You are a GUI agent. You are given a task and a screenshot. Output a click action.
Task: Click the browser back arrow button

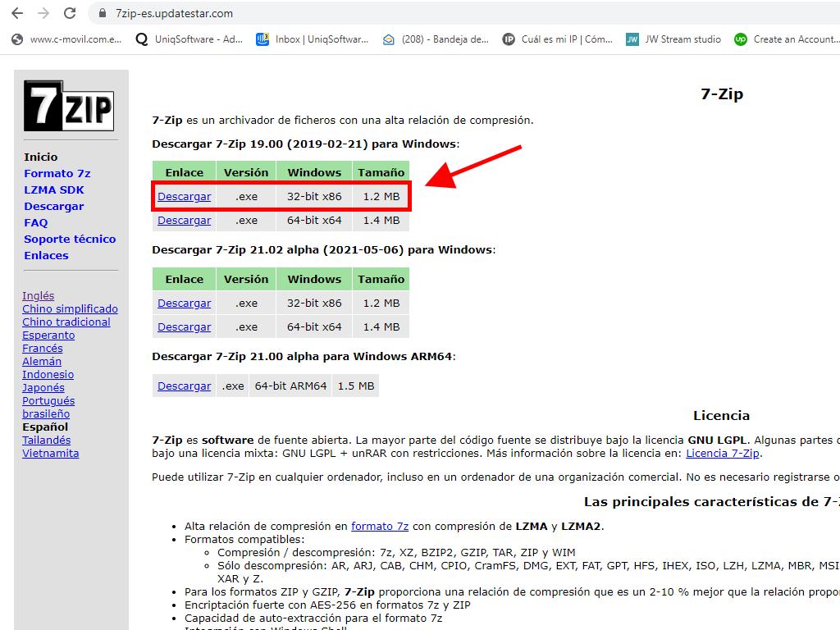click(17, 13)
